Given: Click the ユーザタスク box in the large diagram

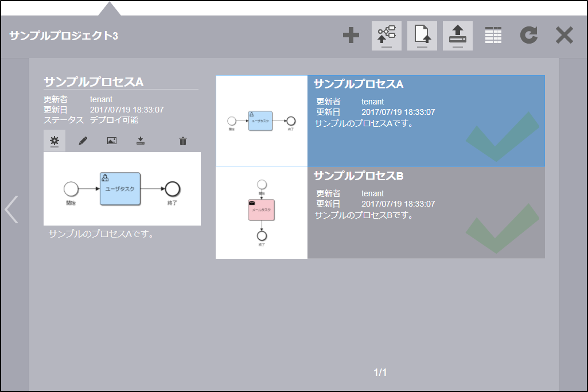Looking at the screenshot, I should (120, 189).
